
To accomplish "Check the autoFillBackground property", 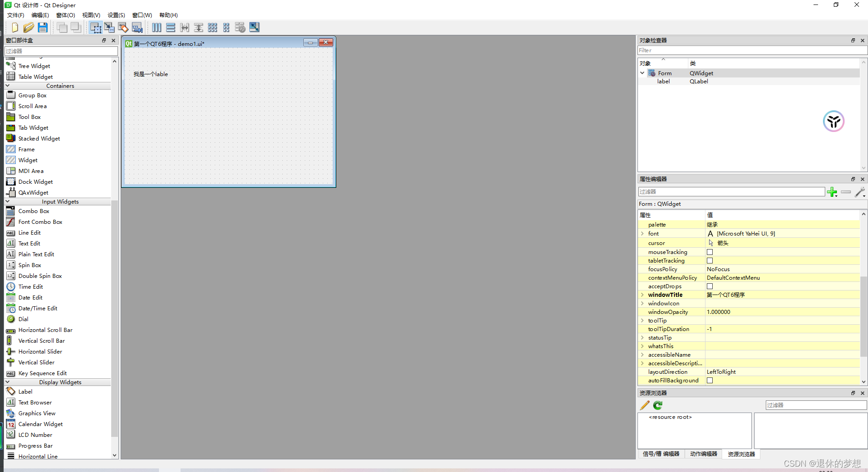I will (710, 380).
